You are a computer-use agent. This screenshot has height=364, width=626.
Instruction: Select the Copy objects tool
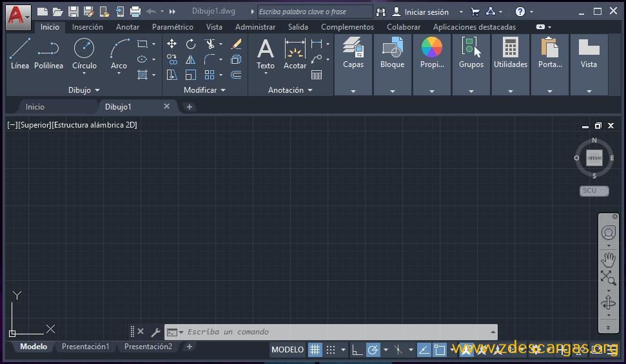point(171,59)
